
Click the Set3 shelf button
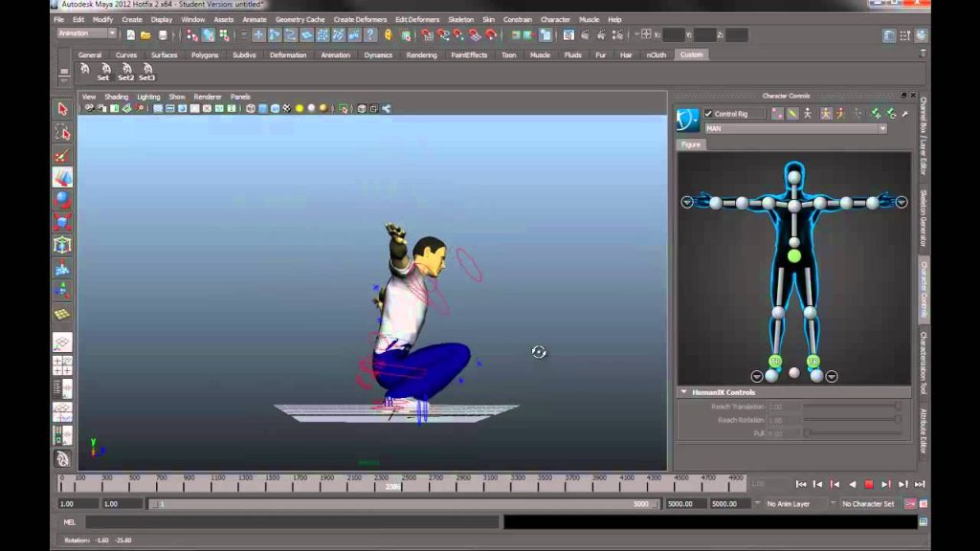tap(146, 73)
